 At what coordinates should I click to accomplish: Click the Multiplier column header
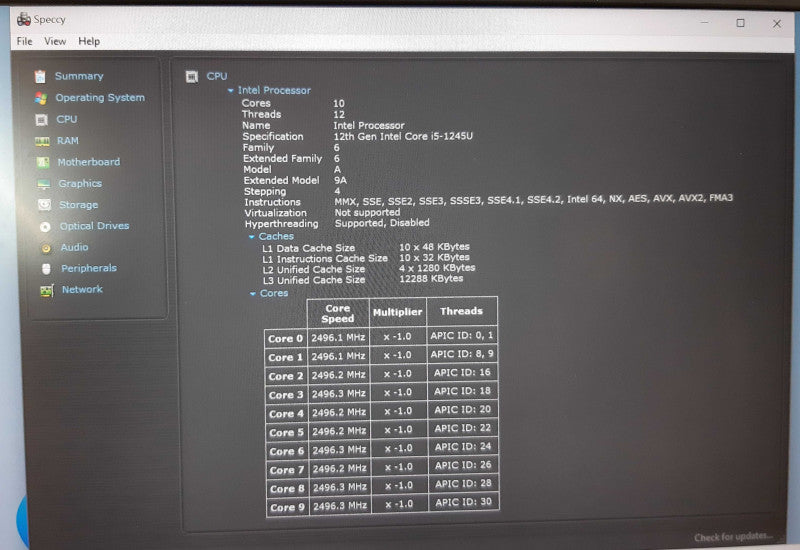click(x=397, y=312)
